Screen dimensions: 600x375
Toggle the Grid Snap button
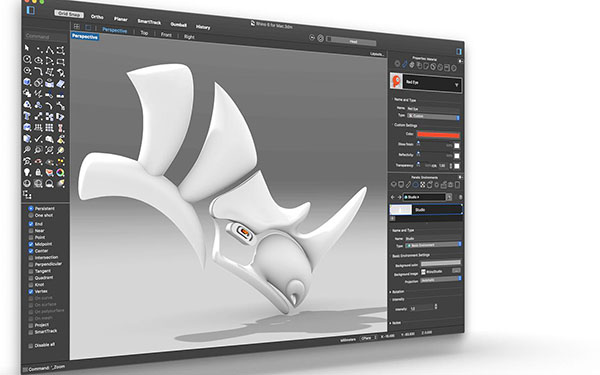point(69,14)
